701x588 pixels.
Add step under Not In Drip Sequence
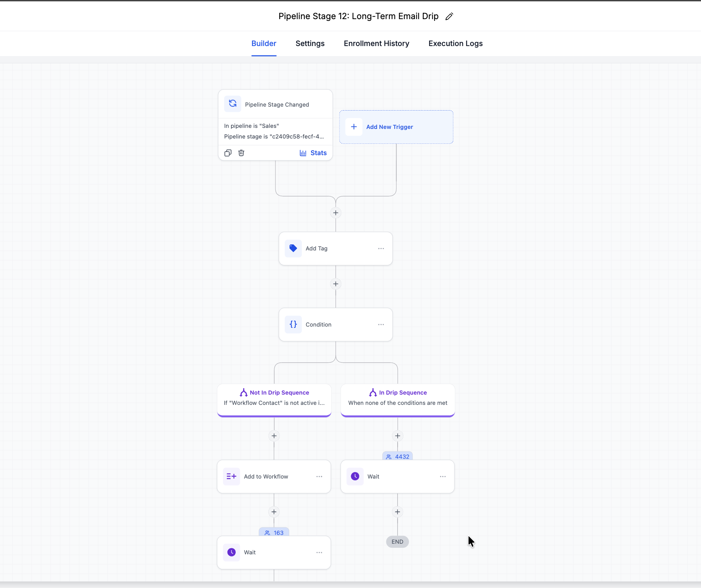click(x=274, y=436)
